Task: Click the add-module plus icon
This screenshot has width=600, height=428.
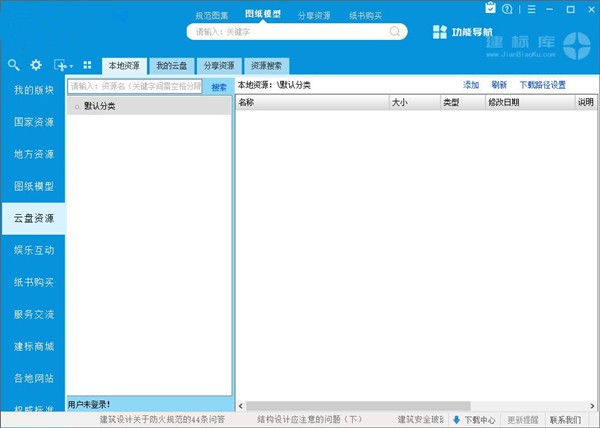Action: click(59, 65)
